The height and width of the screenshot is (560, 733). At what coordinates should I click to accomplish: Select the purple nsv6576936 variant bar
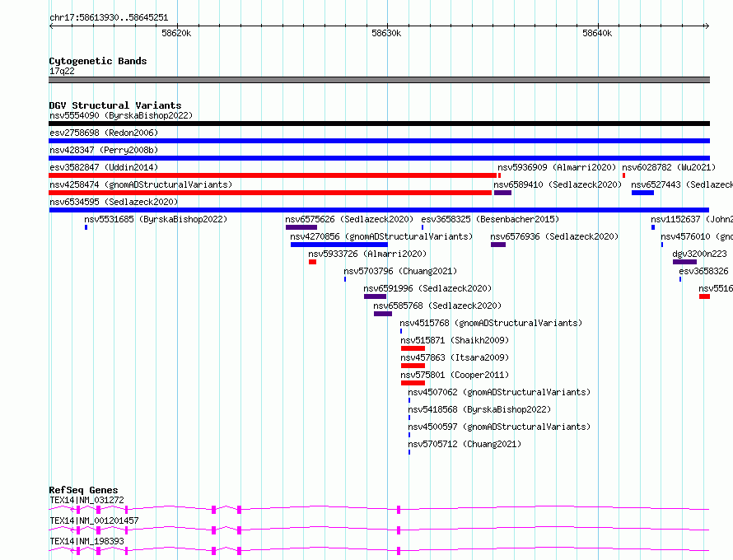tap(498, 245)
